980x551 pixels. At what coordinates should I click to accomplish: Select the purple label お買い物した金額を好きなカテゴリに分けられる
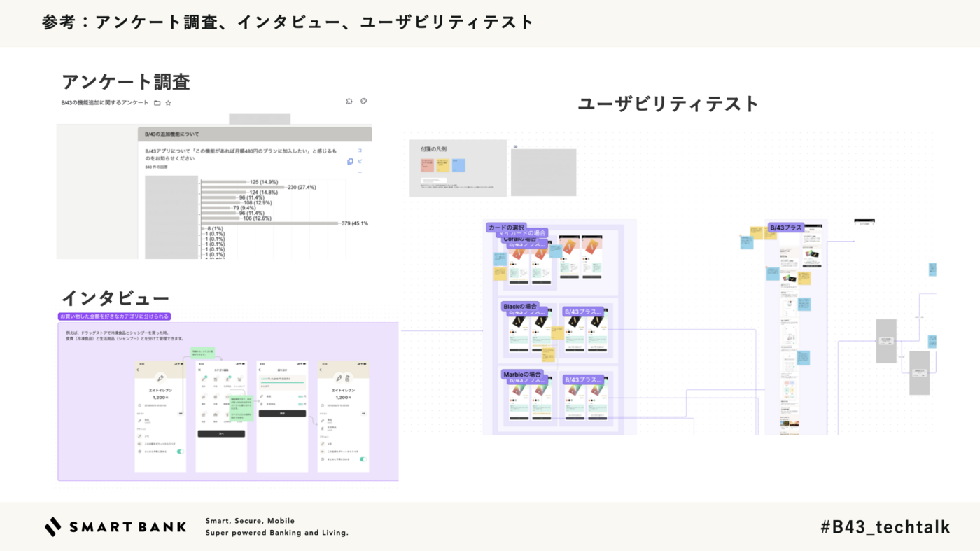coord(114,316)
